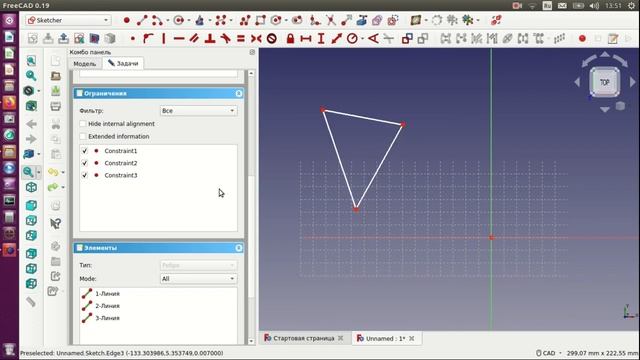This screenshot has width=640, height=360.
Task: Select the Create slot tool
Action: point(297,20)
